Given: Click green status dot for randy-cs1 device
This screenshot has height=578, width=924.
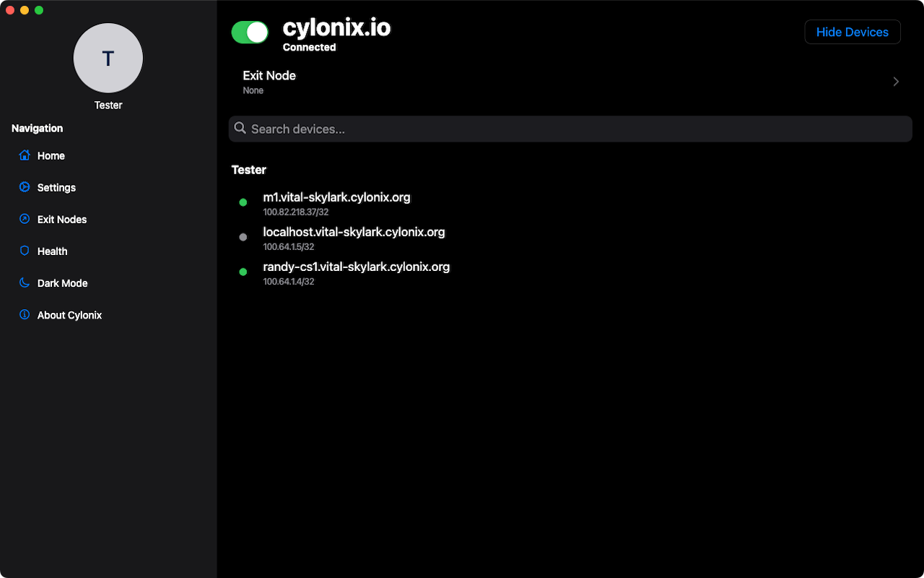Looking at the screenshot, I should point(243,272).
